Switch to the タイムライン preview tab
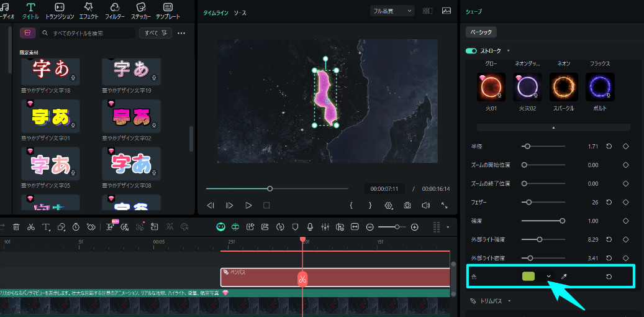Image resolution: width=644 pixels, height=317 pixels. click(x=216, y=13)
